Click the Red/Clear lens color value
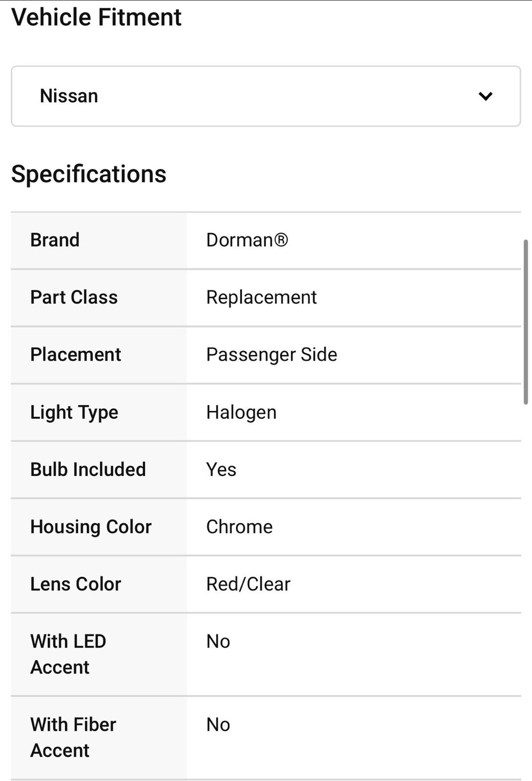This screenshot has width=532, height=781. 248,584
